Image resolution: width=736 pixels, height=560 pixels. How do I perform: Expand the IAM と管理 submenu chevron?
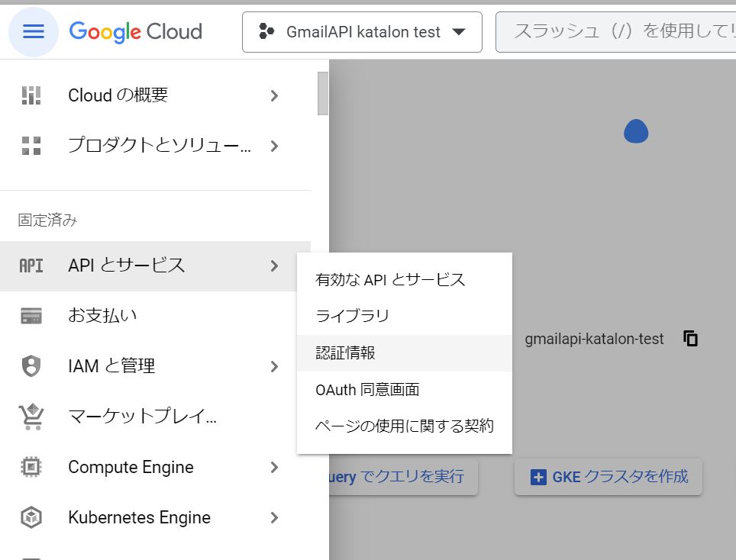pyautogui.click(x=274, y=366)
